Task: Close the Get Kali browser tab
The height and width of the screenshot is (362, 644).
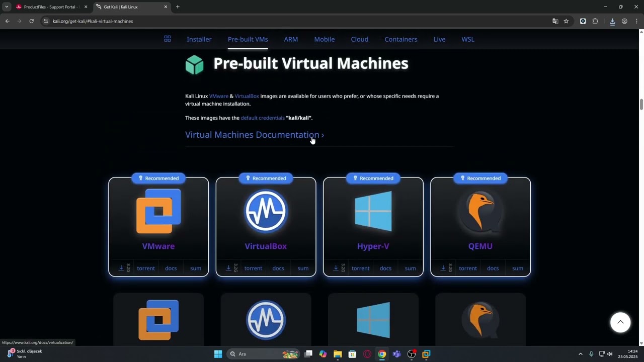Action: click(x=166, y=7)
